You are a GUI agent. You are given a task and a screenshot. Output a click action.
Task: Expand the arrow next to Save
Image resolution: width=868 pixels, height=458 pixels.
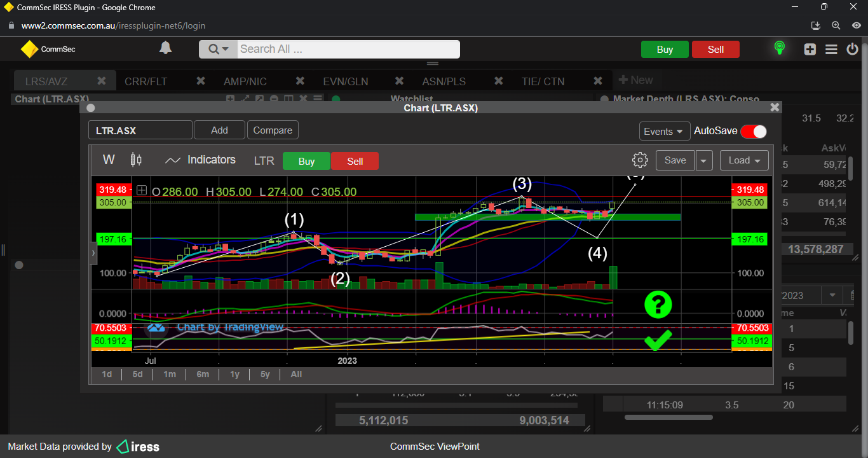[x=703, y=161]
